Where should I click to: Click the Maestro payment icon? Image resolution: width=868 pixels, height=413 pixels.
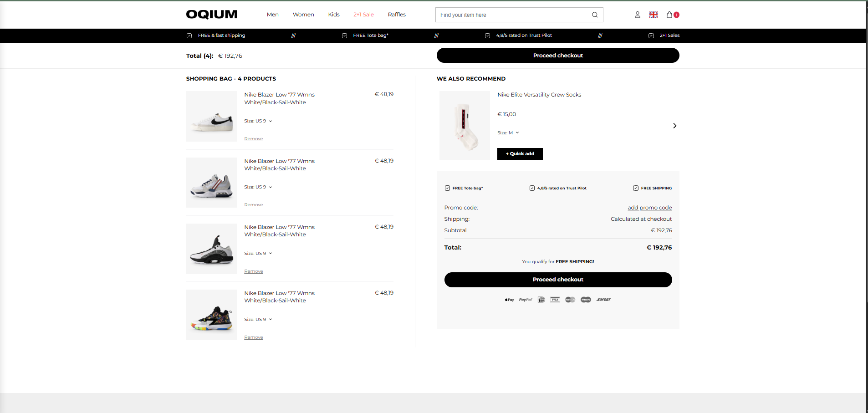tap(586, 300)
